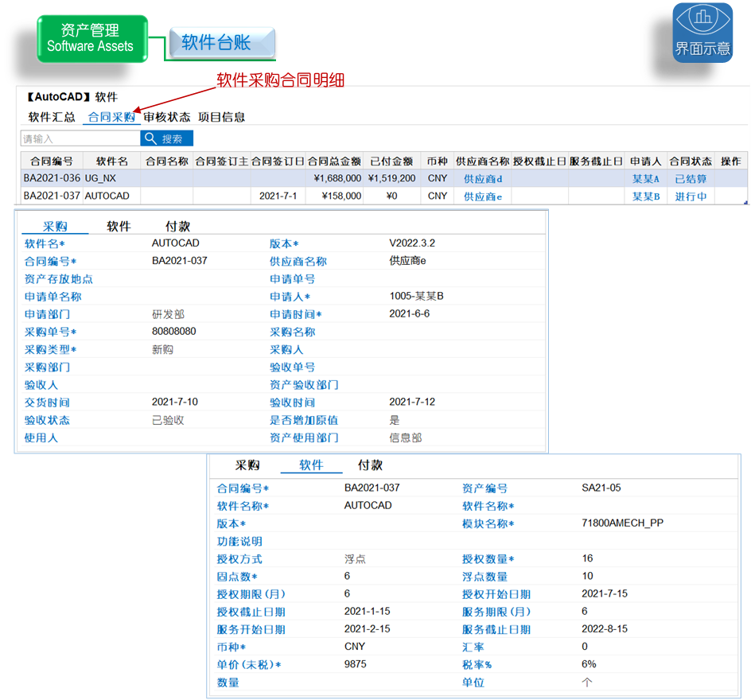
Task: Open 供应商e link in the BA2021-037 row
Action: click(483, 196)
